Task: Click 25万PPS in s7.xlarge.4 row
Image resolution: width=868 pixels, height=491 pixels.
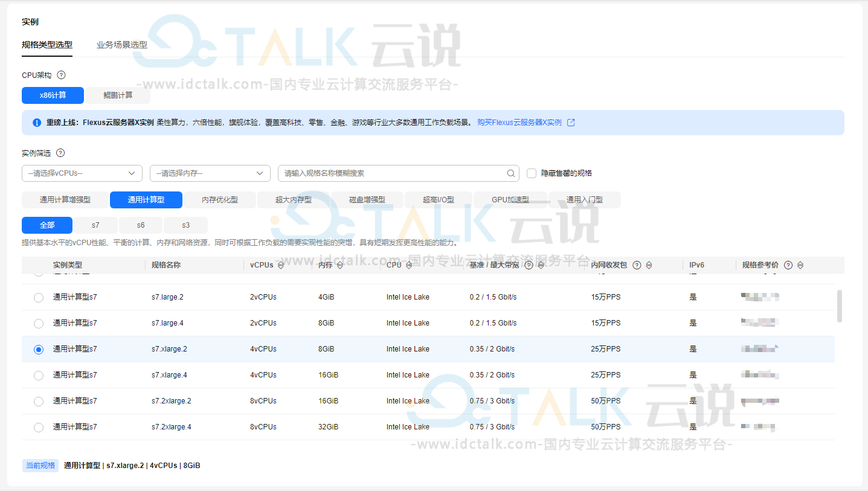Action: 606,375
